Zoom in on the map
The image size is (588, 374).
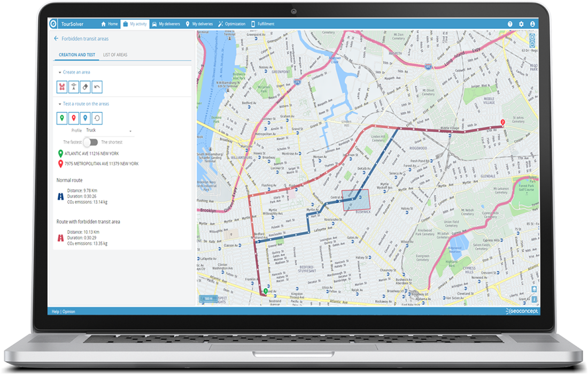(532, 37)
